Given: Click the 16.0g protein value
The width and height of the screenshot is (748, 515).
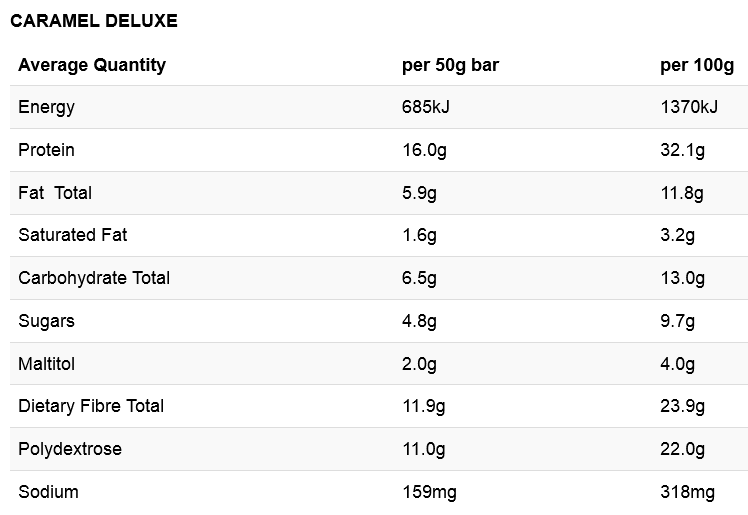Looking at the screenshot, I should coord(425,151).
